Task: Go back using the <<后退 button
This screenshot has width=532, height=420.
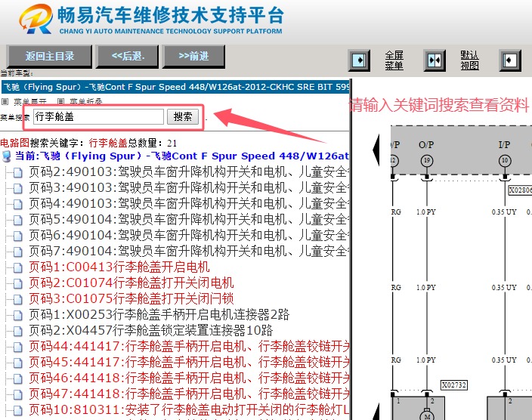Action: point(128,56)
